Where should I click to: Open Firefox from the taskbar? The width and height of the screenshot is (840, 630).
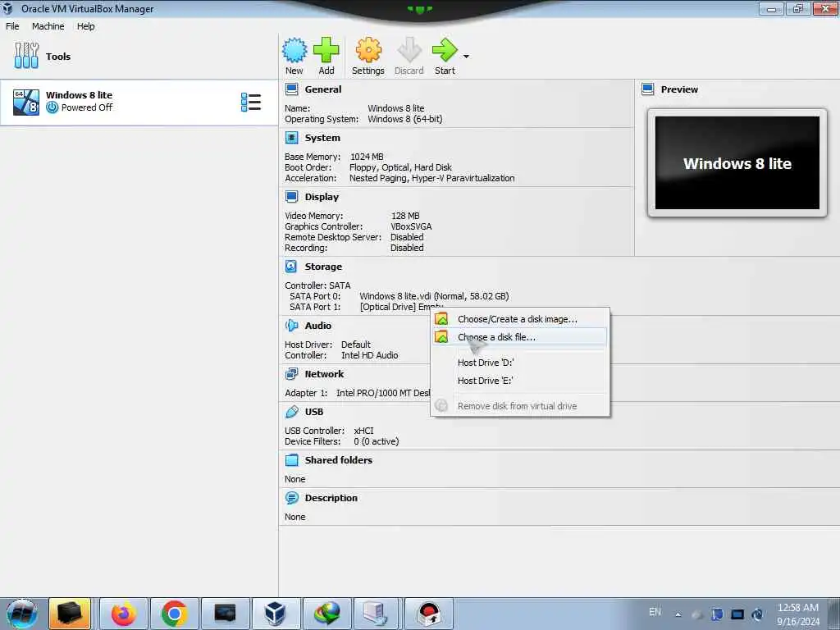coord(123,614)
